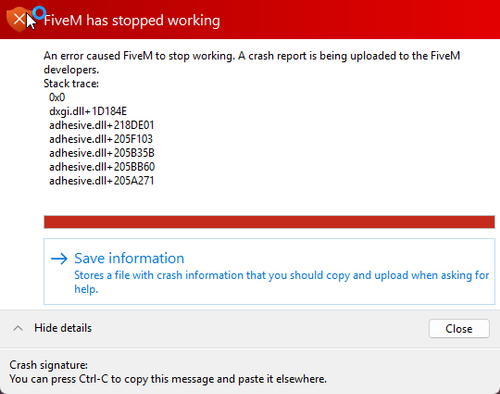Image resolution: width=500 pixels, height=394 pixels.
Task: Click the stack entry '0x0'
Action: [57, 97]
